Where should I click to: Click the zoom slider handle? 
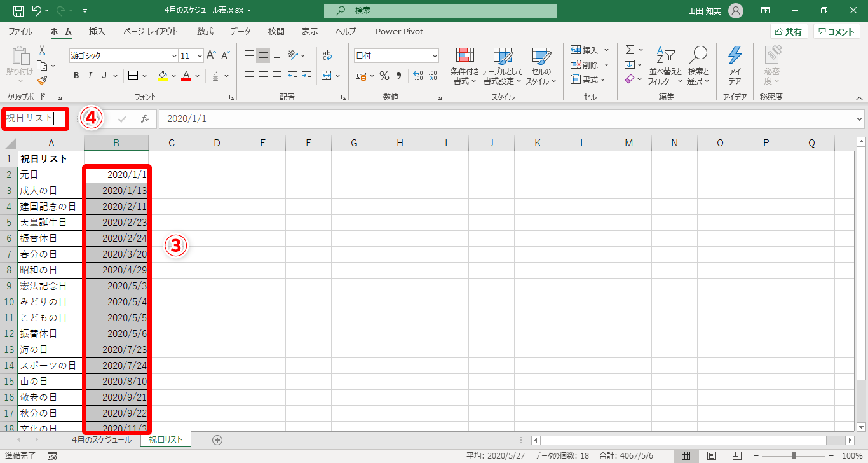pyautogui.click(x=794, y=456)
